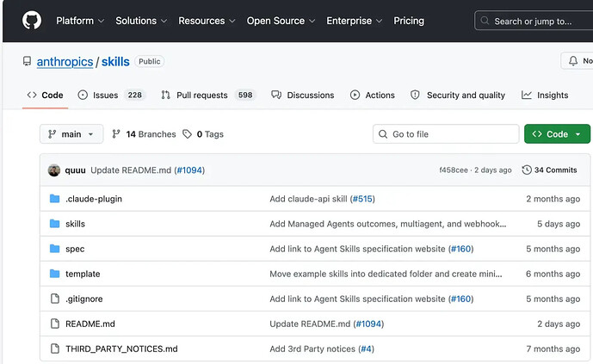Click the skills repository name link
This screenshot has height=364, width=593.
[x=115, y=62]
